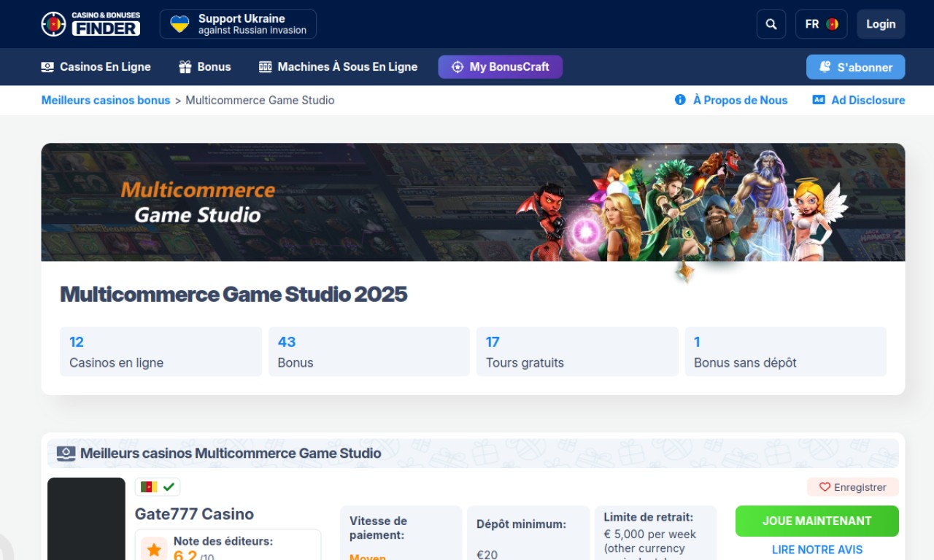Open the search magnifier icon
This screenshot has width=934, height=560.
click(771, 24)
